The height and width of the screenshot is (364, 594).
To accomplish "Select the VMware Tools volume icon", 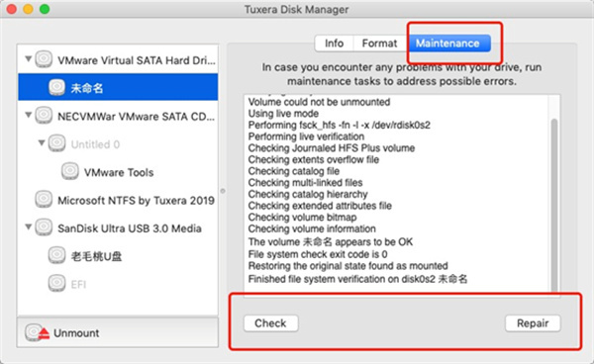I will click(70, 171).
